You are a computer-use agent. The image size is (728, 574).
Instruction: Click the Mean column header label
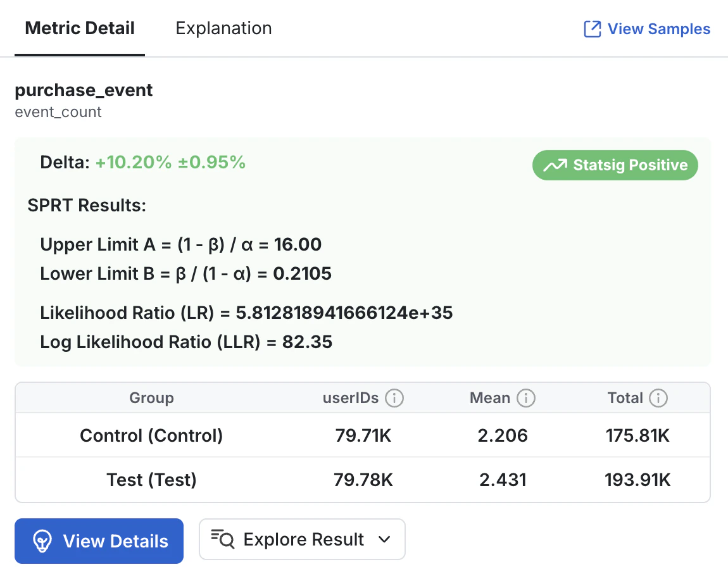[490, 398]
